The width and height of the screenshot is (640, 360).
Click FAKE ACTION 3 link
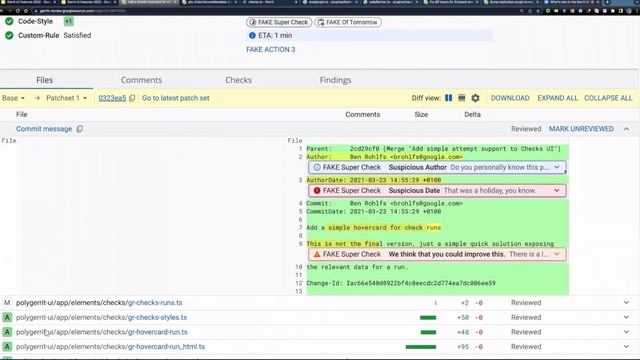pyautogui.click(x=270, y=49)
